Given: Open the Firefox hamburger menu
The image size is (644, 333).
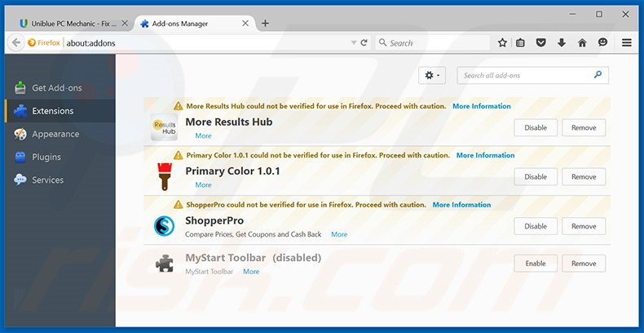Looking at the screenshot, I should pos(627,42).
